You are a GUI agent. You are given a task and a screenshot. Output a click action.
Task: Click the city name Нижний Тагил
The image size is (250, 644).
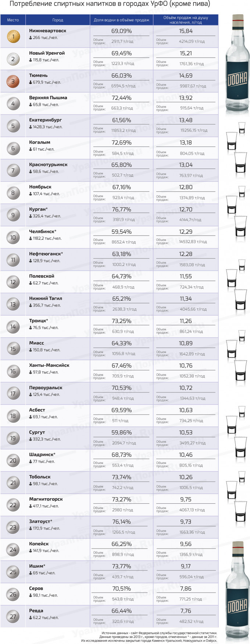click(46, 299)
